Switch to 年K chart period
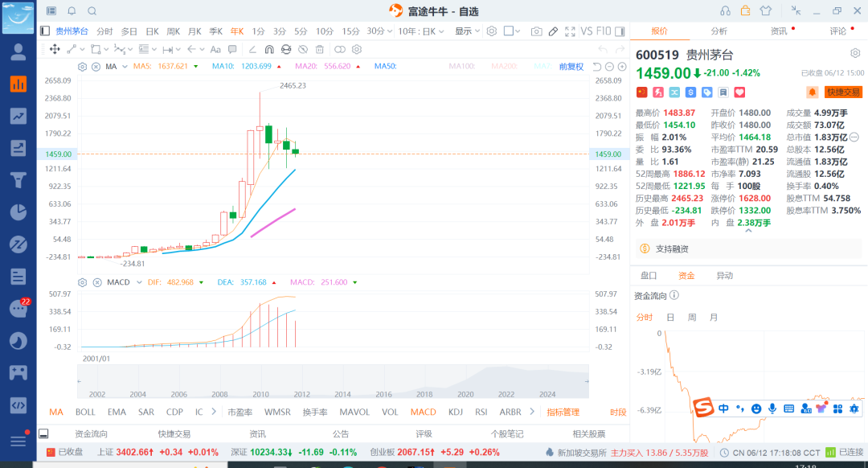Screen dimensions: 868x468 237,31
